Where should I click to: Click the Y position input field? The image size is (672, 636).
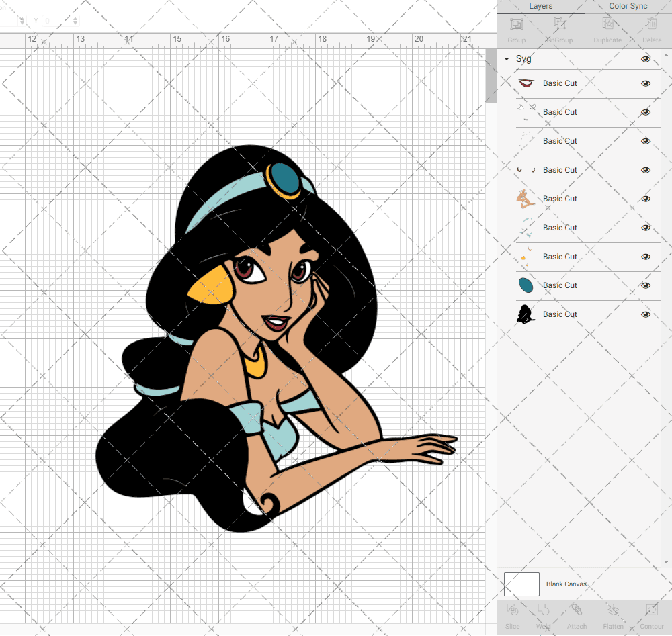click(56, 21)
